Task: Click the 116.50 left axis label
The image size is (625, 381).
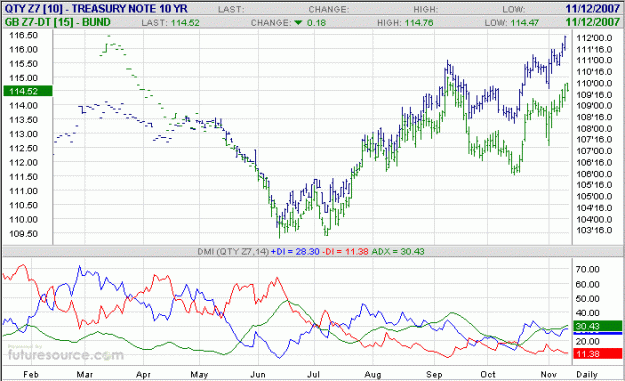Action: (23, 35)
